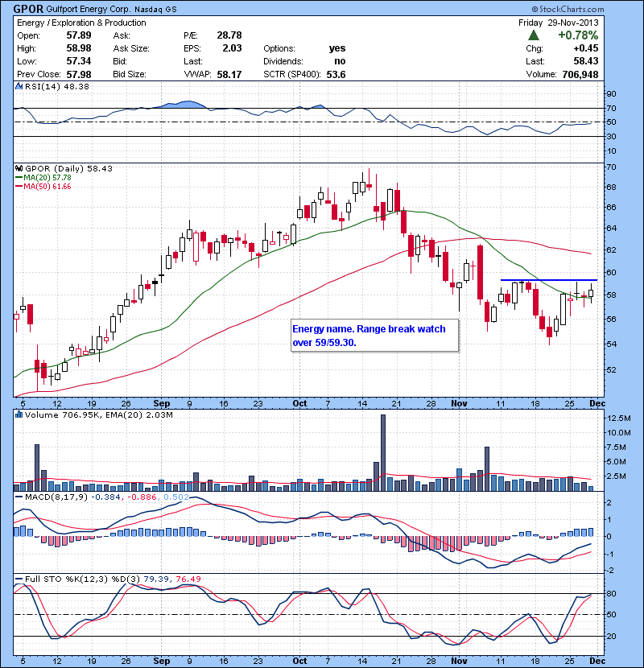This screenshot has width=644, height=668.
Task: Click the GPOR (Daily) 58.43 chart label
Action: 68,169
